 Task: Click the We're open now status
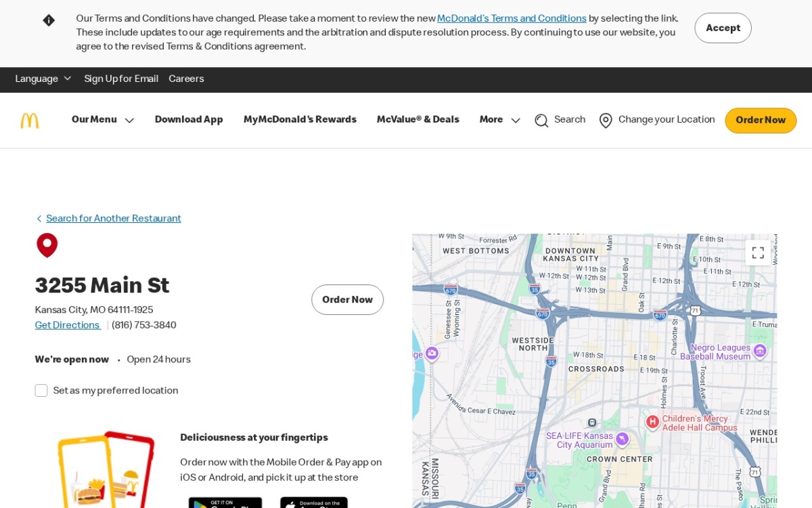tap(72, 360)
